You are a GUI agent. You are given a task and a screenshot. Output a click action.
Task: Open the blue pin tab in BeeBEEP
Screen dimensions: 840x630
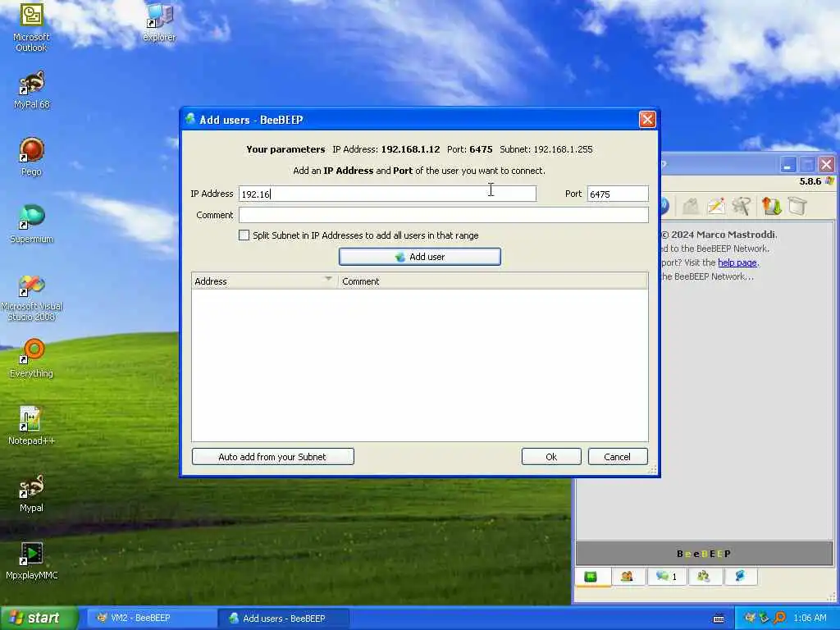740,577
